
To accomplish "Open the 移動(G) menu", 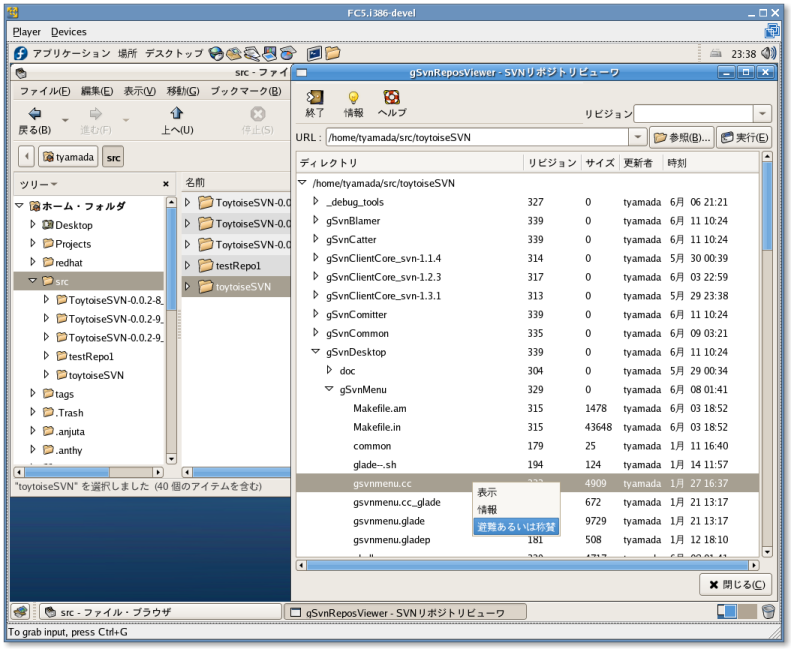I will click(x=183, y=91).
